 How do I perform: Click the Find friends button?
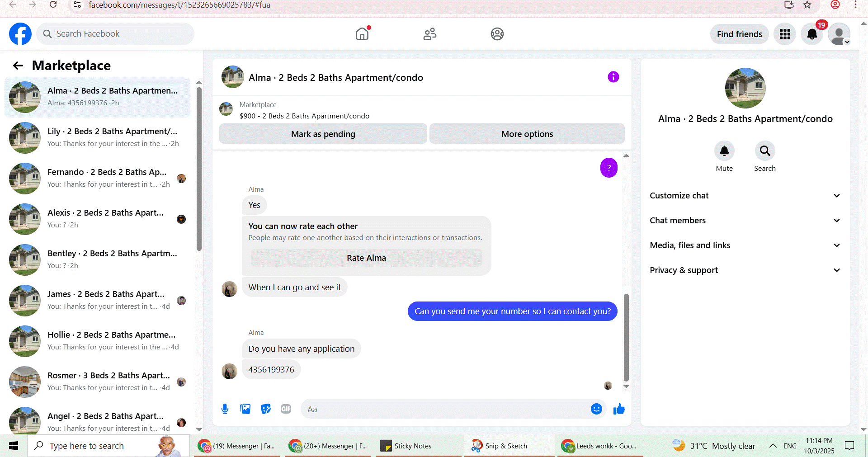pyautogui.click(x=740, y=34)
